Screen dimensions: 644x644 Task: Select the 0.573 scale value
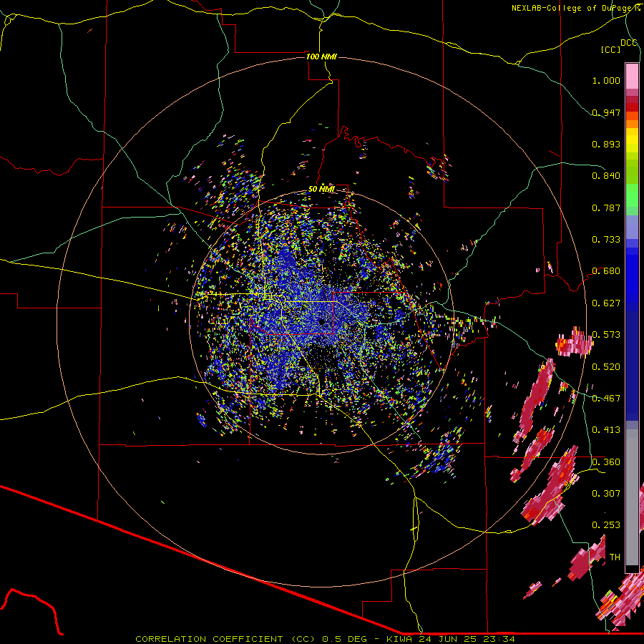606,335
